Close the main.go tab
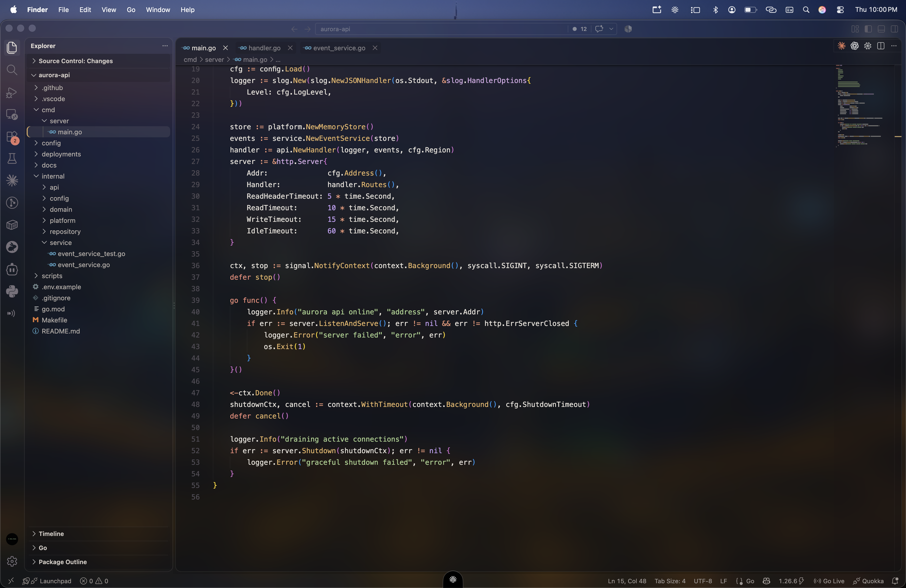This screenshot has width=906, height=588. (x=225, y=48)
